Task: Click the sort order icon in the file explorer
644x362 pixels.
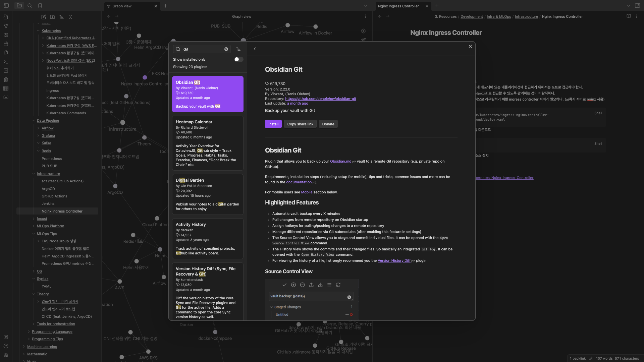Action: point(61,17)
